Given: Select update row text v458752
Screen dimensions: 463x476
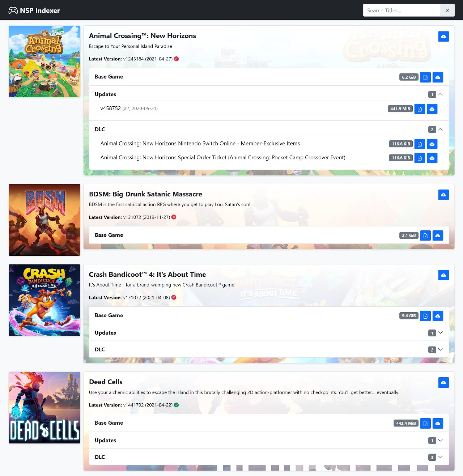Looking at the screenshot, I should click(x=110, y=109).
